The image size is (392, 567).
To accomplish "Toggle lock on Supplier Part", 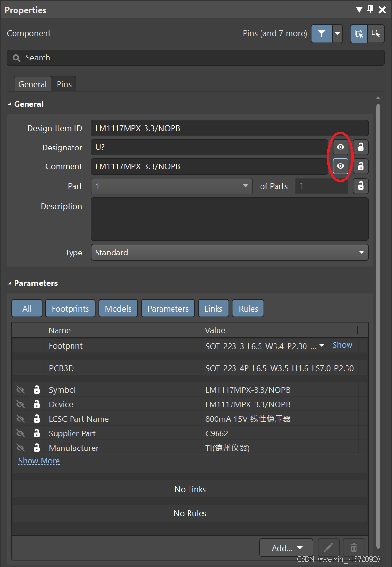I will pyautogui.click(x=36, y=433).
